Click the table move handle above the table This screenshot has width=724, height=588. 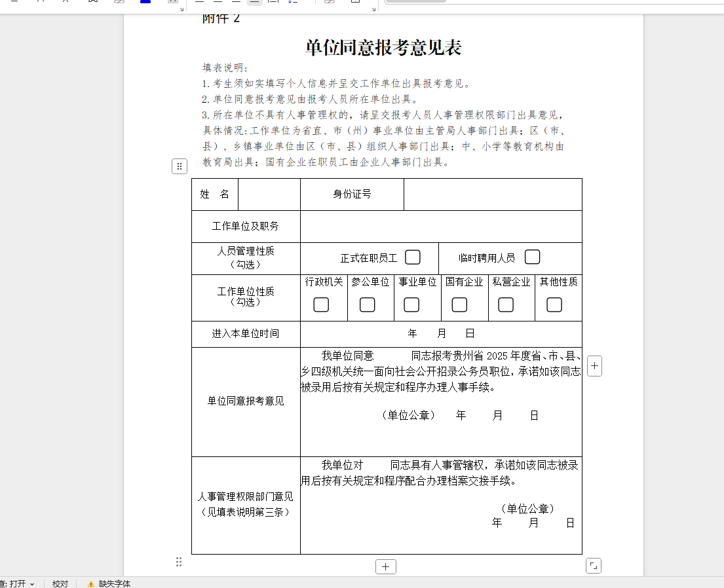click(x=180, y=166)
